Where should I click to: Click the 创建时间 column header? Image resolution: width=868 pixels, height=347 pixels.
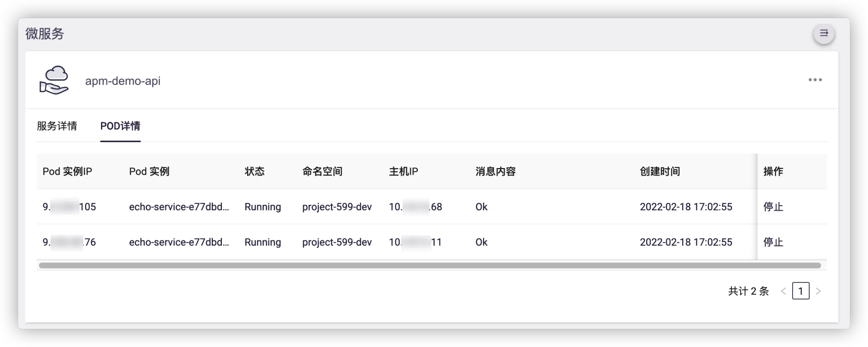coord(660,172)
